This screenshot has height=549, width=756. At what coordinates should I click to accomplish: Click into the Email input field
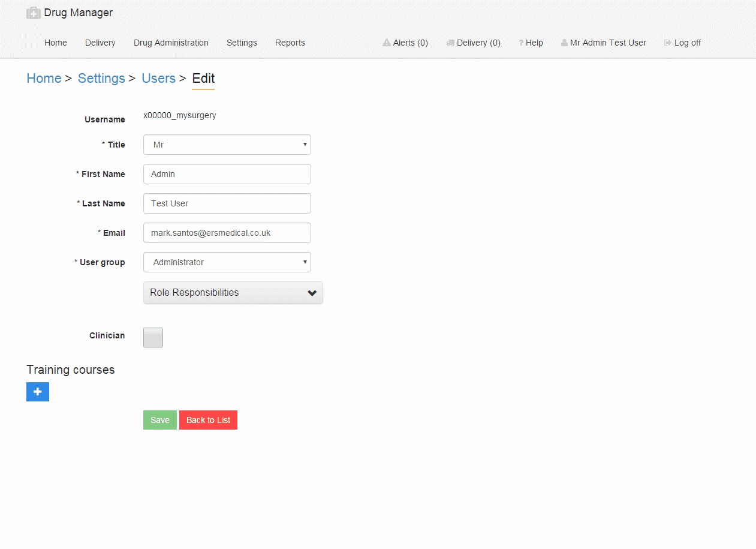point(227,233)
